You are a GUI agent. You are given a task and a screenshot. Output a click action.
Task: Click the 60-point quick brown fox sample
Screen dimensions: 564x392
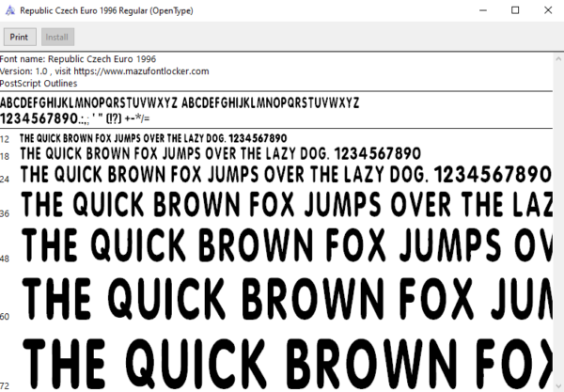(287, 299)
